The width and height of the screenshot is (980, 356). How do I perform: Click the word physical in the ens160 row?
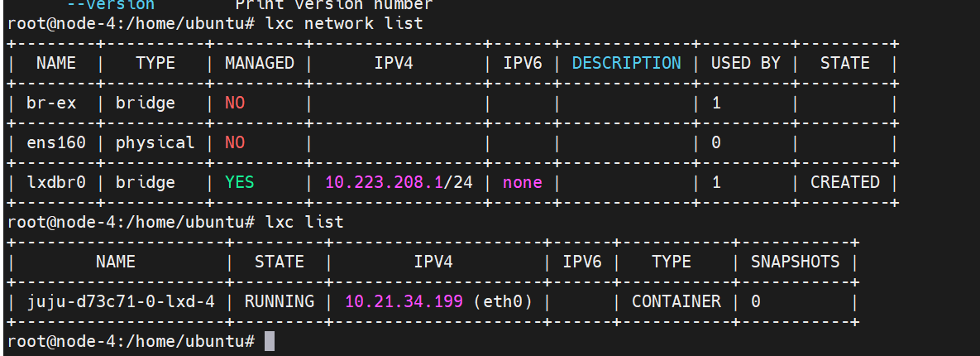pos(155,142)
